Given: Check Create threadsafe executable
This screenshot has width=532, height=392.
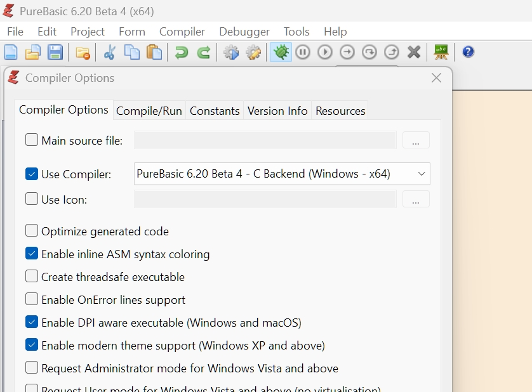Looking at the screenshot, I should 32,277.
